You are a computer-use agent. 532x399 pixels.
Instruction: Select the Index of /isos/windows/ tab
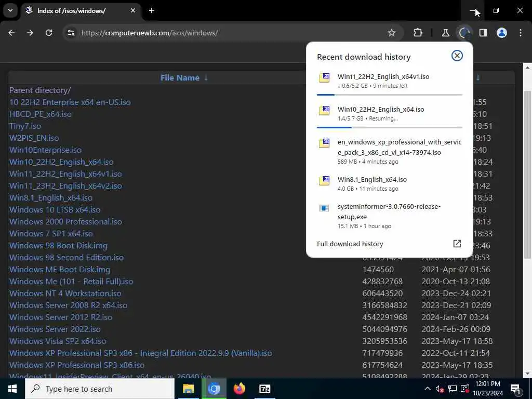click(x=82, y=10)
